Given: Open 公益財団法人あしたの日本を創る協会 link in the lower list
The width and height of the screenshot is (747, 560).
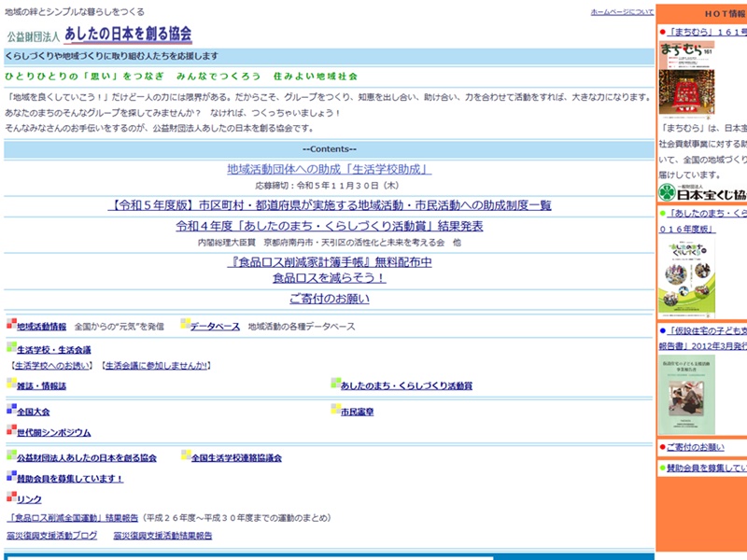Looking at the screenshot, I should point(87,458).
